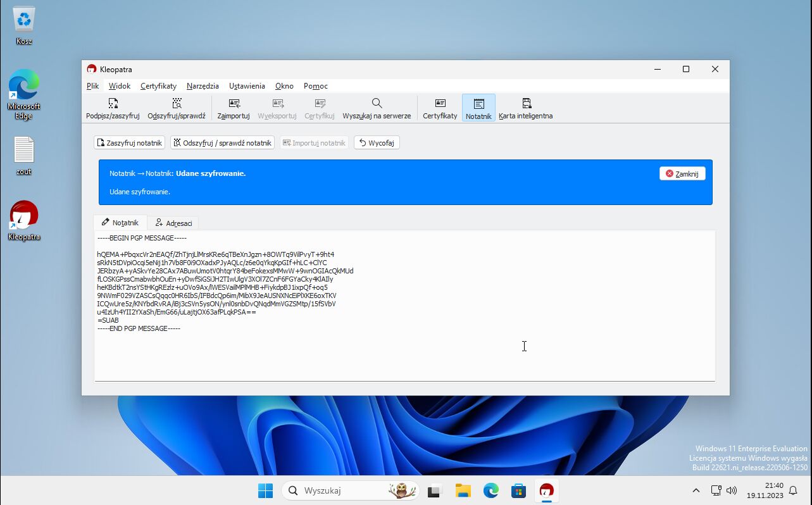Open the Plik menu
This screenshot has width=812, height=505.
click(93, 86)
